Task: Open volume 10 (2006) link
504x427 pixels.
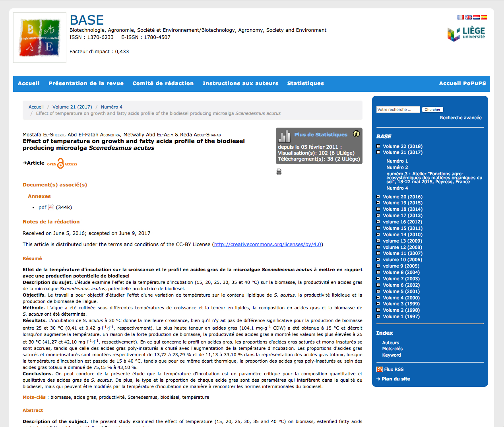Action: (x=403, y=260)
